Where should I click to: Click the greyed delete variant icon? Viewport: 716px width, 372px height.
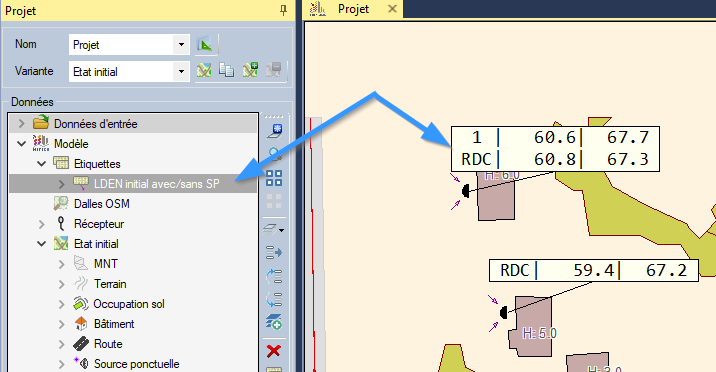click(274, 70)
